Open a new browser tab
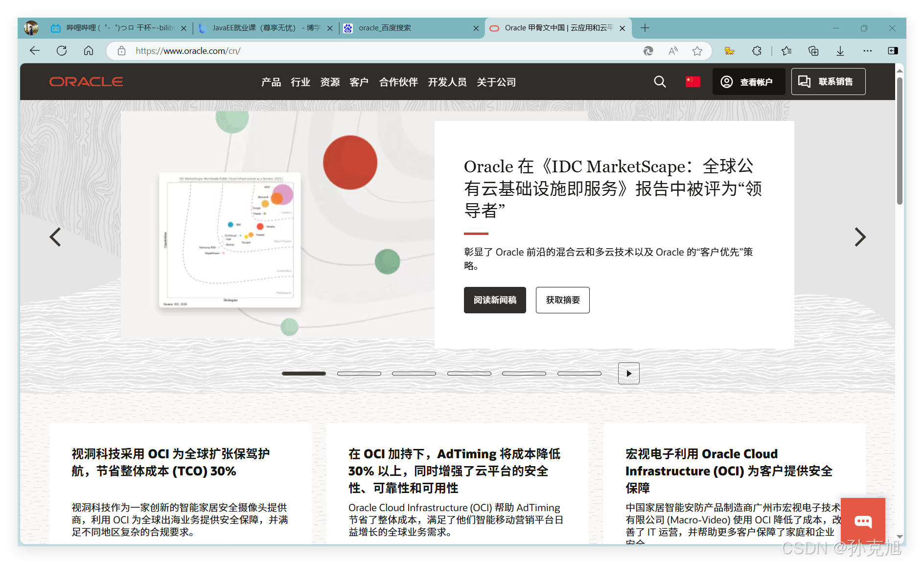924x564 pixels. [645, 28]
